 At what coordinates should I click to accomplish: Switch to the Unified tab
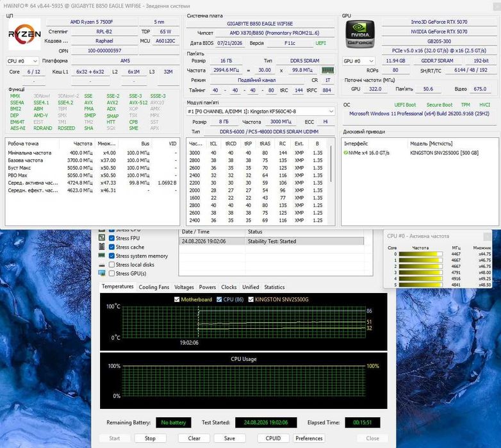(x=250, y=287)
